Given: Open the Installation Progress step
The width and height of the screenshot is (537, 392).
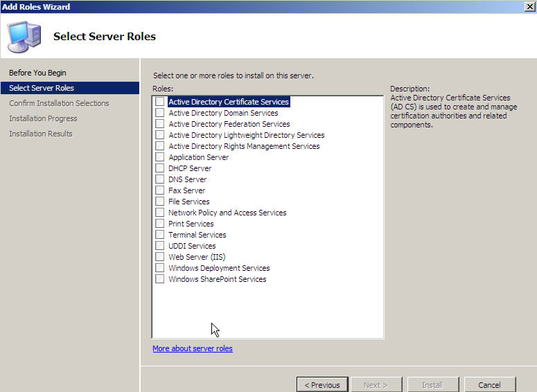Looking at the screenshot, I should pyautogui.click(x=43, y=118).
